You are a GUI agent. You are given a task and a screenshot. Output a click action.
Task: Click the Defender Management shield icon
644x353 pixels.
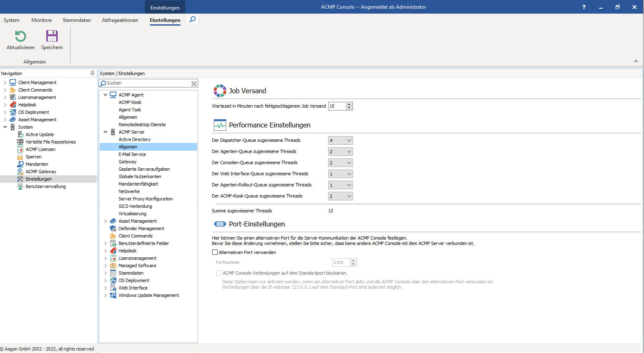click(x=113, y=228)
